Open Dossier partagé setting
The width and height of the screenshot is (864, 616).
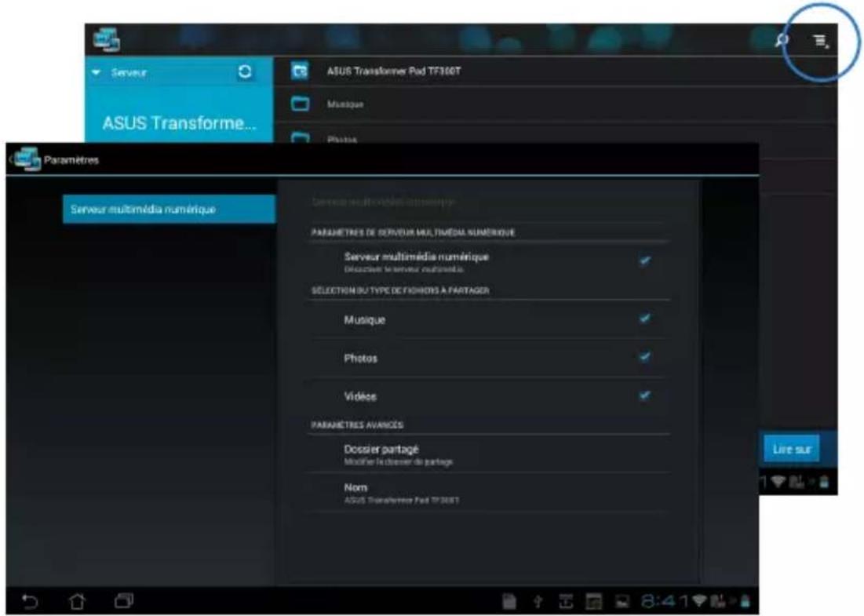(x=487, y=454)
